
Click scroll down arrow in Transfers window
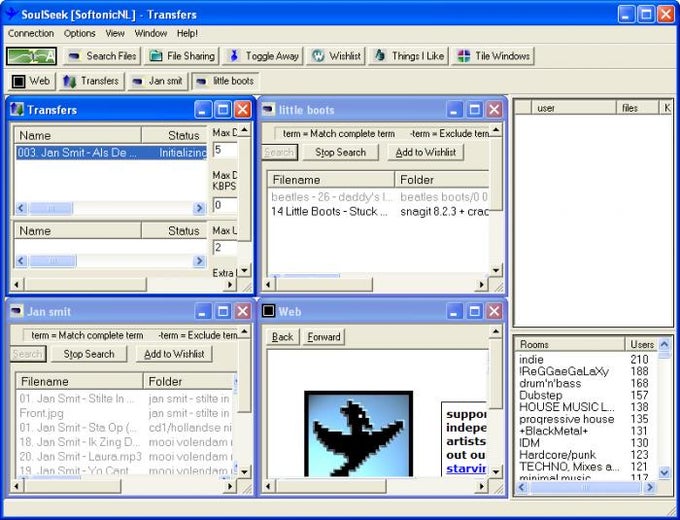tap(244, 270)
